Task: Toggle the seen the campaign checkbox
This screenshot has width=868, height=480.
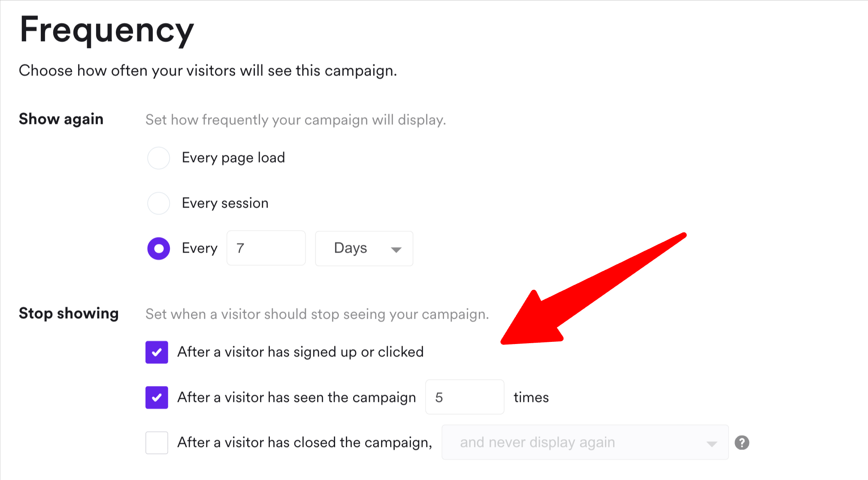Action: coord(157,397)
